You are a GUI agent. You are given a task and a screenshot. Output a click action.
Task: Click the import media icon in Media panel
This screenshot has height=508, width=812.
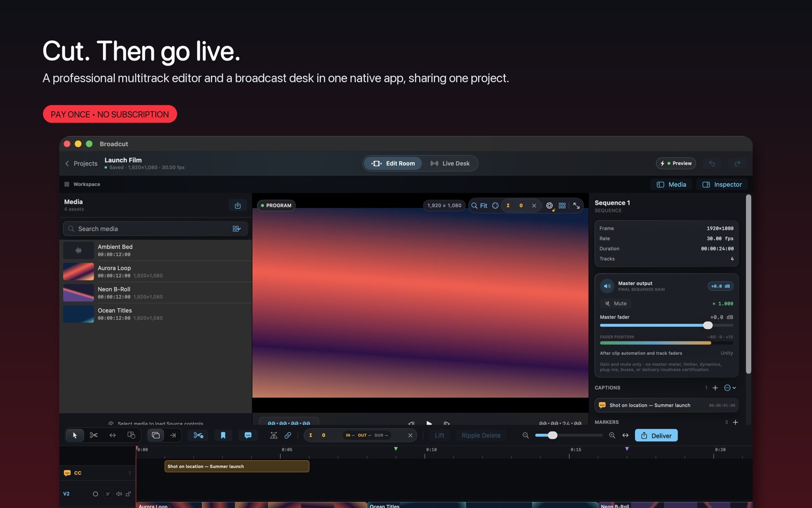click(238, 205)
